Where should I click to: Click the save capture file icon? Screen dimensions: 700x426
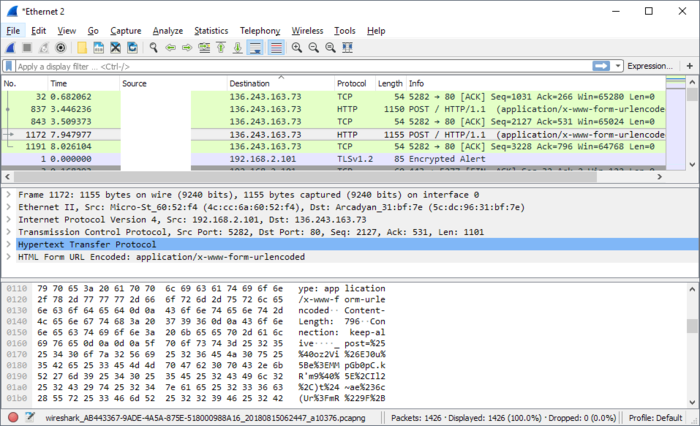click(x=99, y=47)
